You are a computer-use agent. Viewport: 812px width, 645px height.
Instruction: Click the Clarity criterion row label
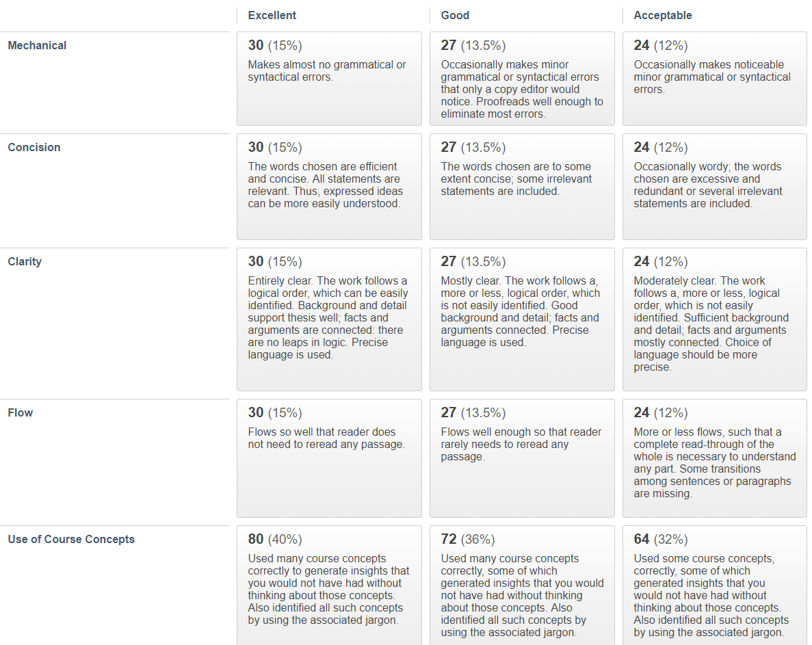(x=25, y=261)
